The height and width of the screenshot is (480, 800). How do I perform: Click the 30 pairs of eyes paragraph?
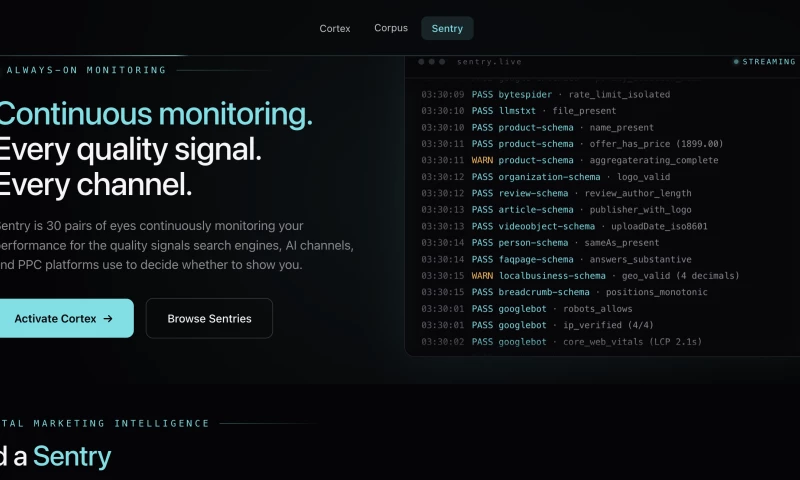176,245
